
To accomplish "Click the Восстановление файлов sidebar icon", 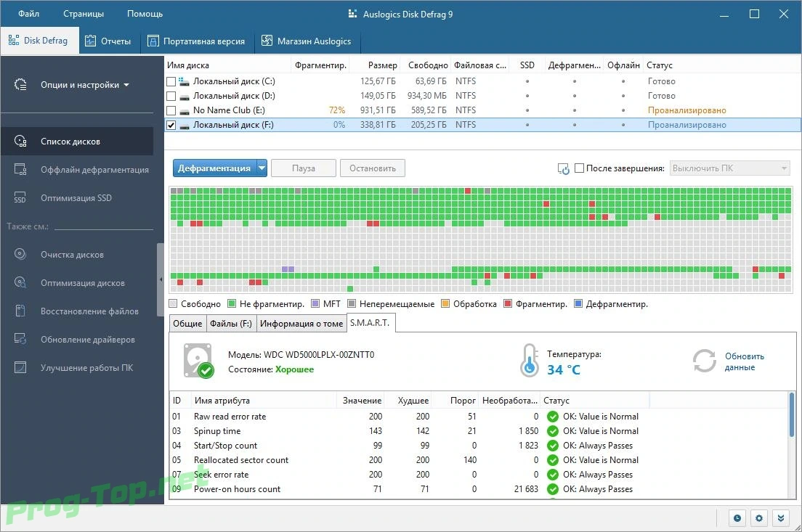I will coord(20,311).
